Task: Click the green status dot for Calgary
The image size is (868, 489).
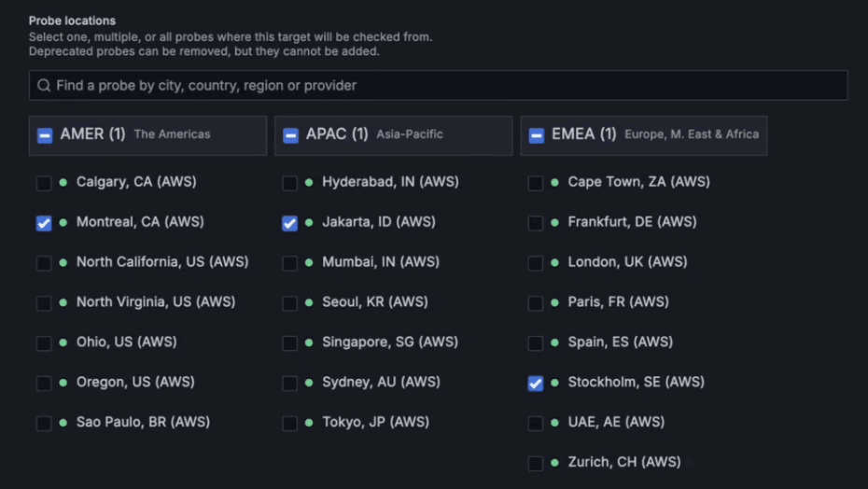Action: [x=63, y=182]
